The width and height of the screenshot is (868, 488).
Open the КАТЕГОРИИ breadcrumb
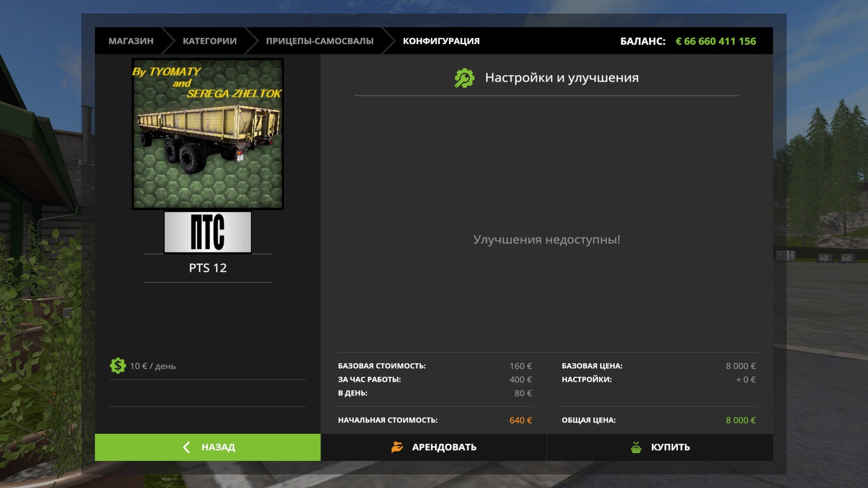click(x=209, y=41)
